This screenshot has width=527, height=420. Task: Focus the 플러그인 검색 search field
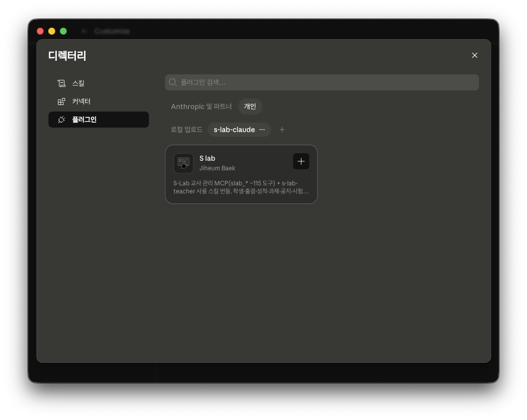(322, 82)
